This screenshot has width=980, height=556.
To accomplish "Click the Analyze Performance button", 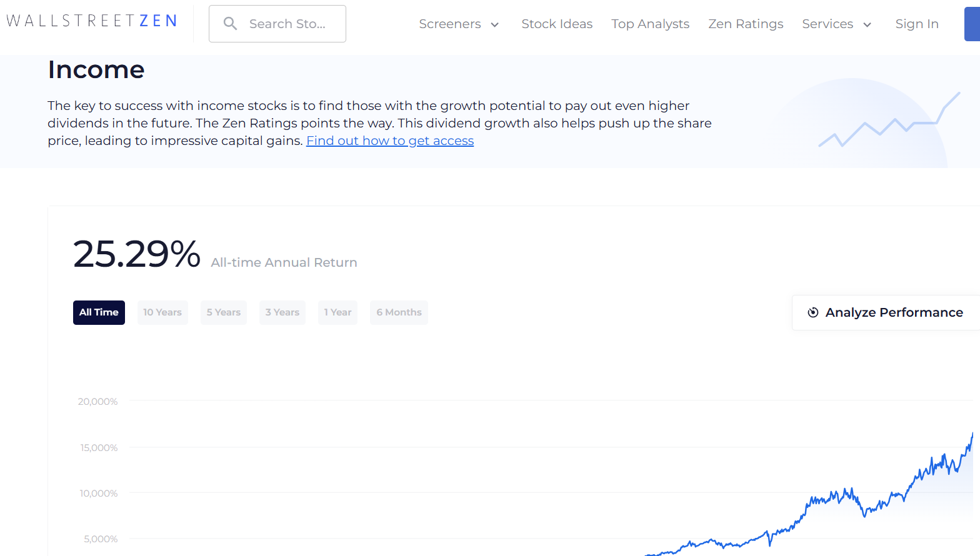I will pos(886,312).
